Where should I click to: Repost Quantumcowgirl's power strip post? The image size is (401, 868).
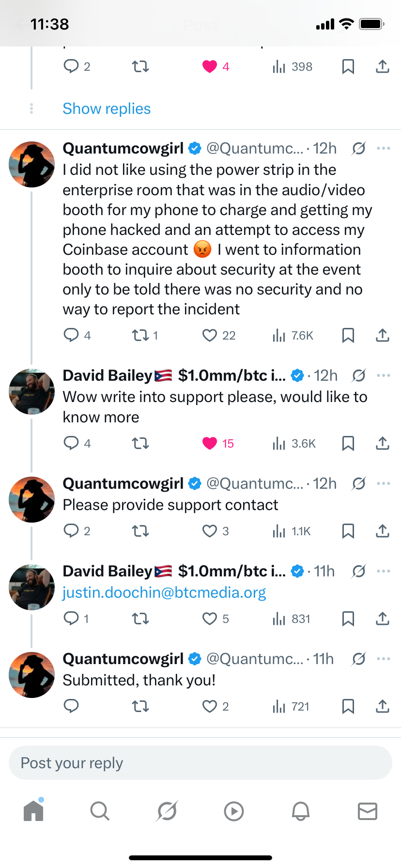pos(141,335)
